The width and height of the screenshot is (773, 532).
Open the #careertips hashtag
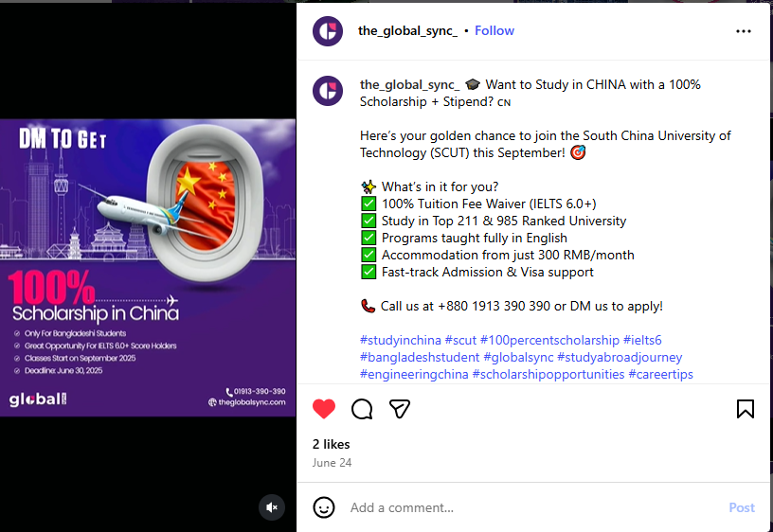[x=660, y=374]
